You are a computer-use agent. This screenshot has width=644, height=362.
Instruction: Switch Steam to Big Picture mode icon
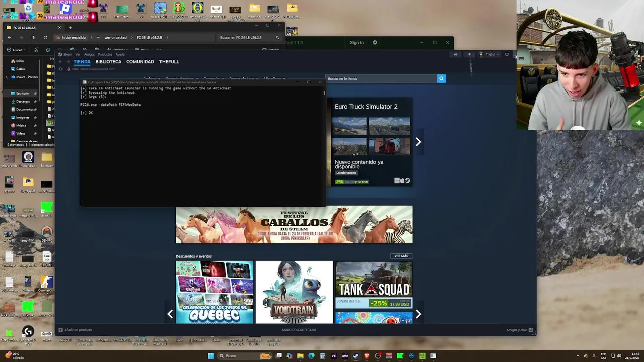pyautogui.click(x=507, y=54)
